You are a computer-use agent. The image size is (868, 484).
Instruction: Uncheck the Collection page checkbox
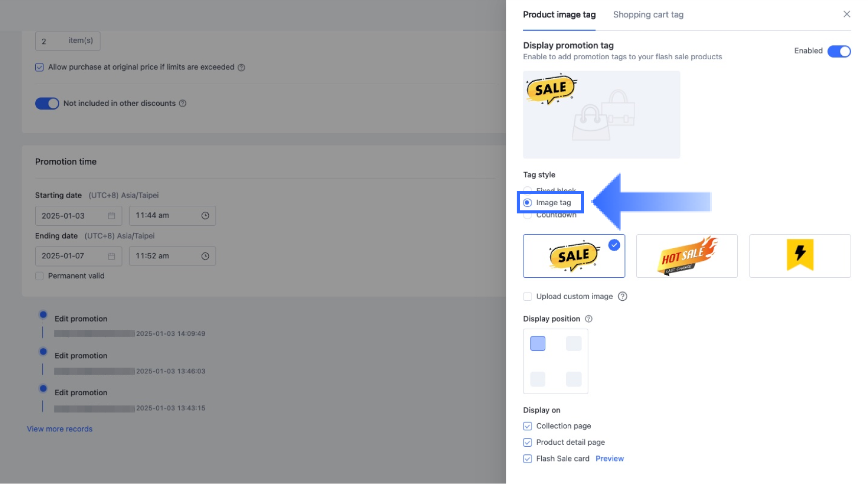click(527, 426)
